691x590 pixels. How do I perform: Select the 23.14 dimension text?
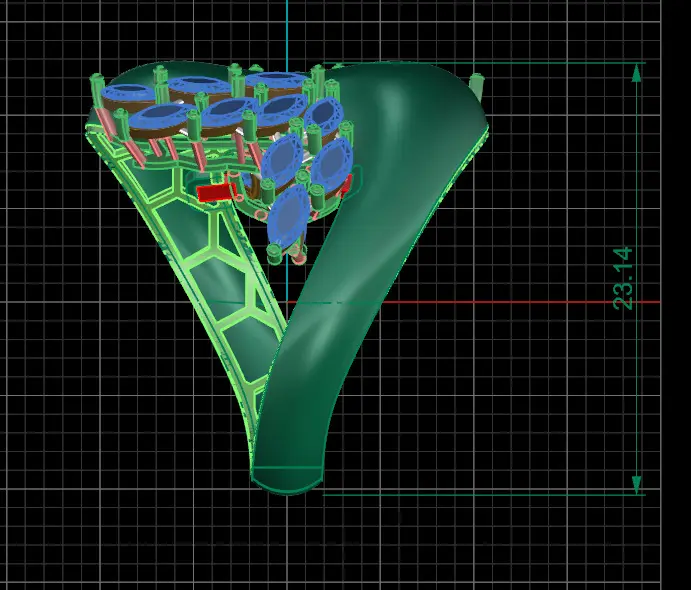tap(623, 278)
